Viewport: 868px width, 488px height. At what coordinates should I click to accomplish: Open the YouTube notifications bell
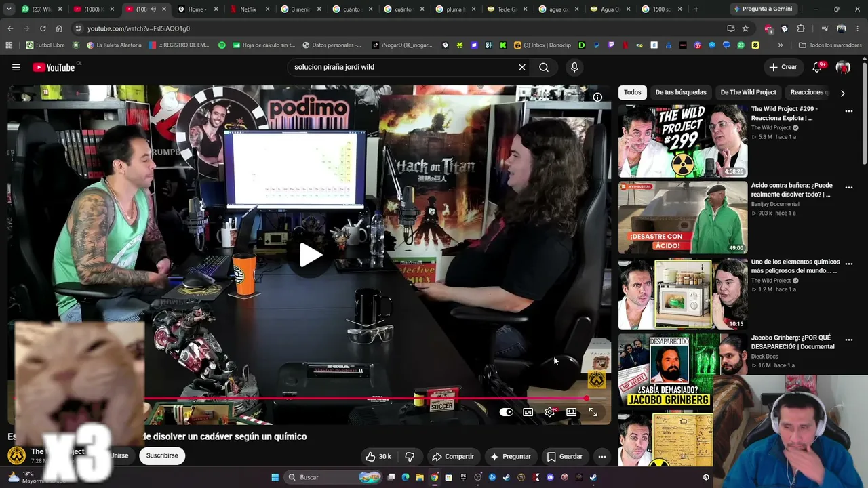click(x=817, y=67)
